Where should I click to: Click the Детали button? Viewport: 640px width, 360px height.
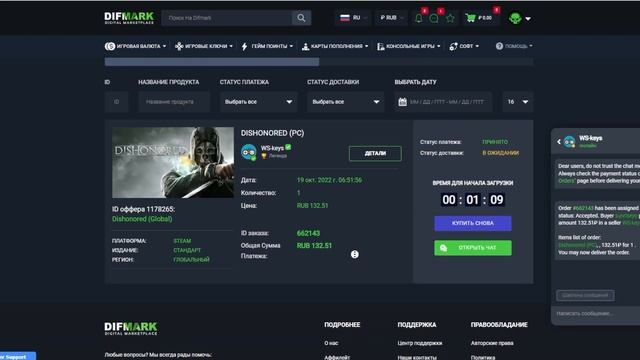375,153
